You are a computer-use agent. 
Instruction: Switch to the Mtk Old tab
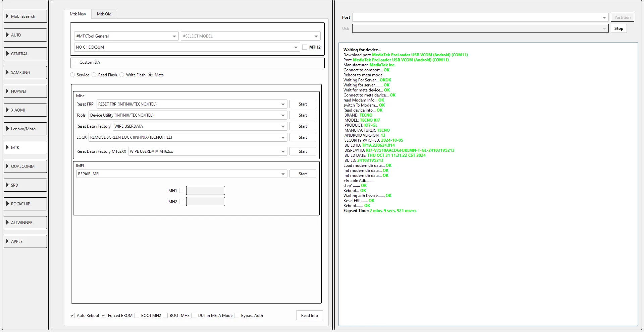click(104, 14)
